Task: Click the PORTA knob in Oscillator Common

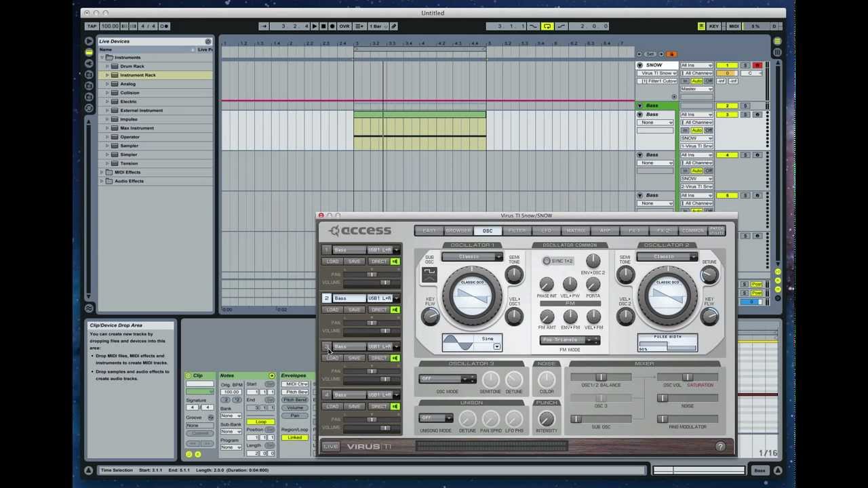Action: (593, 285)
